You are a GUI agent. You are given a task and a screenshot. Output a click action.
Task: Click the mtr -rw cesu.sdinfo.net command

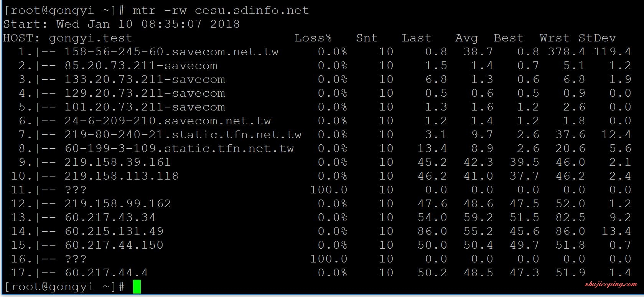click(221, 10)
